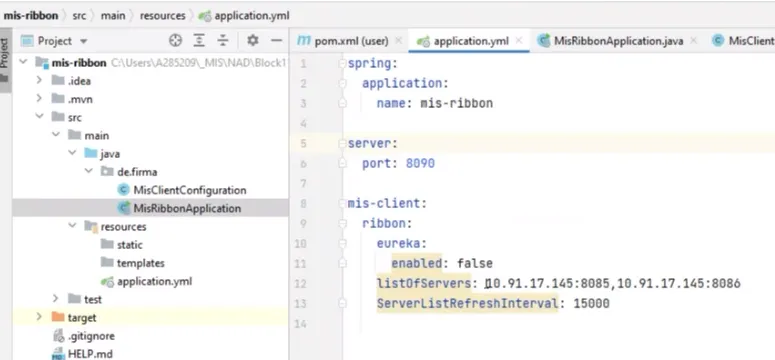This screenshot has height=360, width=775.
Task: Click the resources folder icon
Action: [90, 226]
